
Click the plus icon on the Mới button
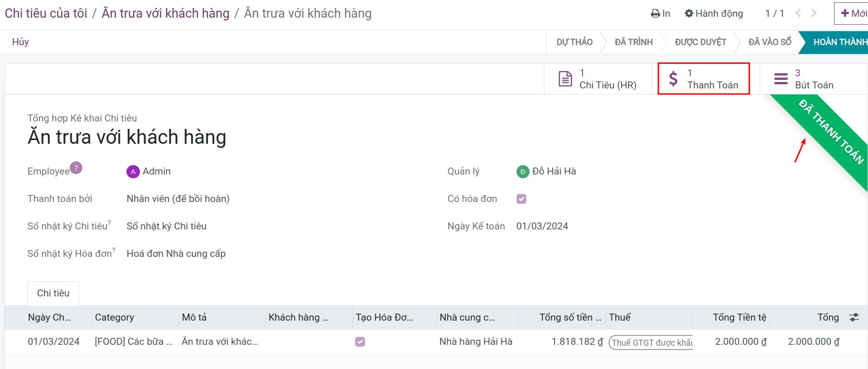pyautogui.click(x=845, y=13)
